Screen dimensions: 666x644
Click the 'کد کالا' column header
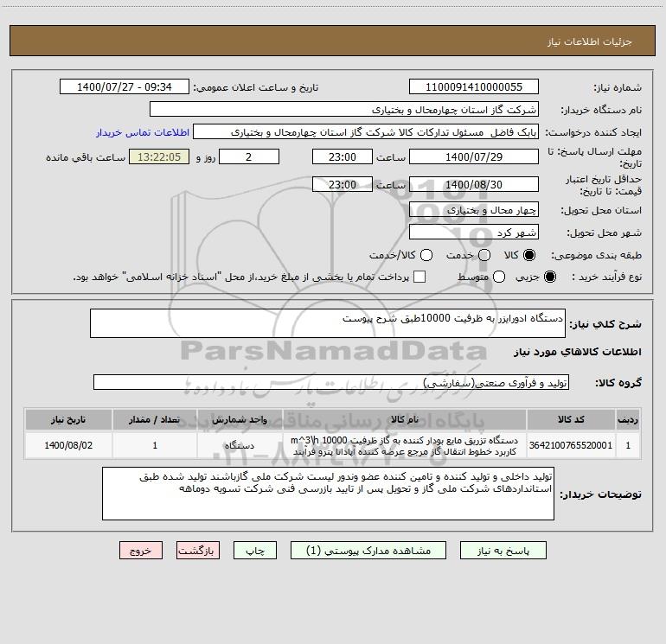(571, 419)
